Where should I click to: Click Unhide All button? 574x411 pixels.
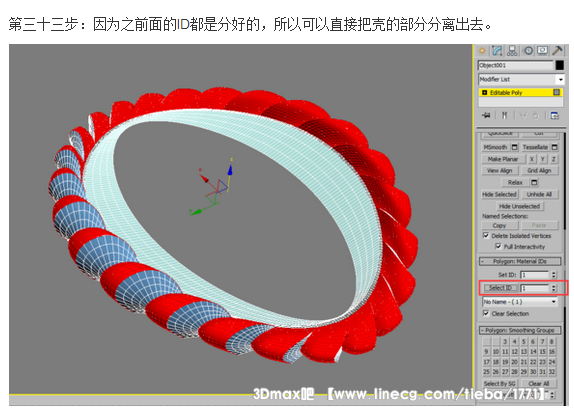pos(539,194)
